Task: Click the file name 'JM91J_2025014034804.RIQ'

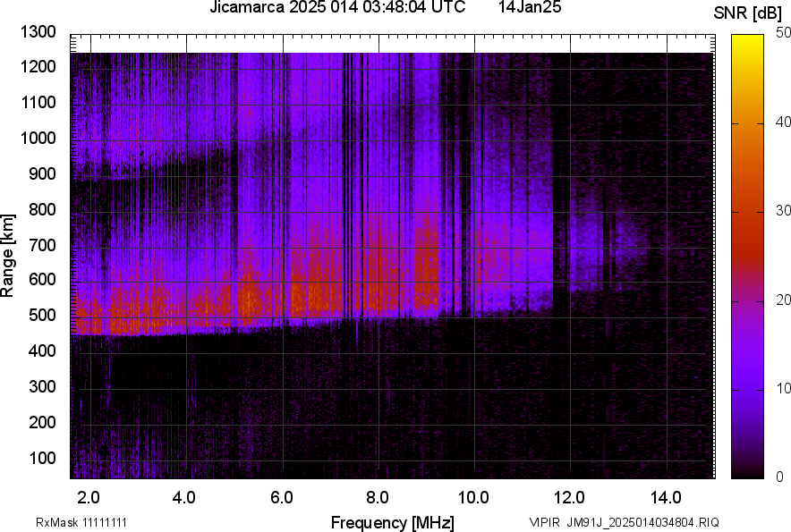Action: tap(642, 522)
